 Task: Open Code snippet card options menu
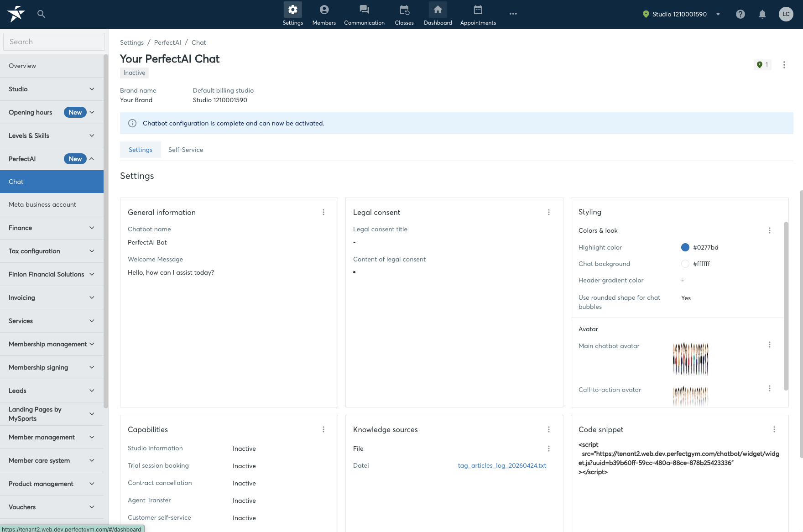click(774, 429)
